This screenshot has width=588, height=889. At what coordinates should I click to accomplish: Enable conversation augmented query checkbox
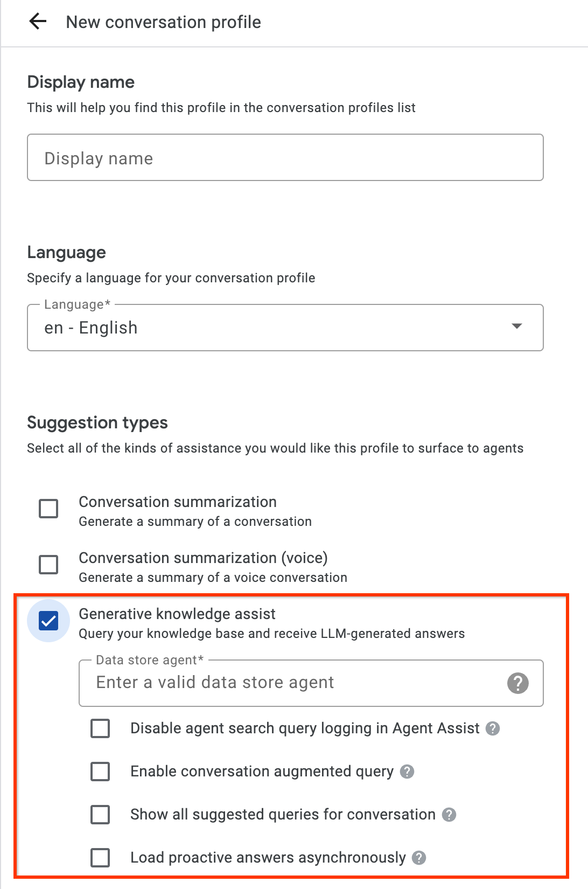[x=100, y=772]
